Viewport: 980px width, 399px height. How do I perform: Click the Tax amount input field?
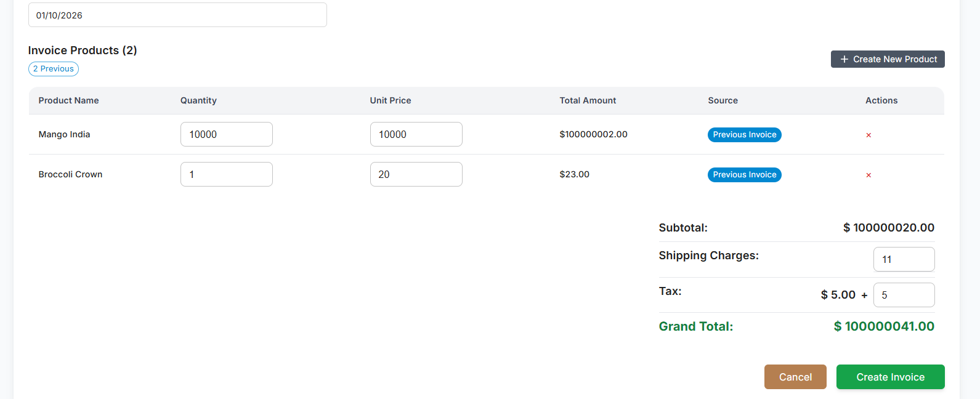click(904, 295)
